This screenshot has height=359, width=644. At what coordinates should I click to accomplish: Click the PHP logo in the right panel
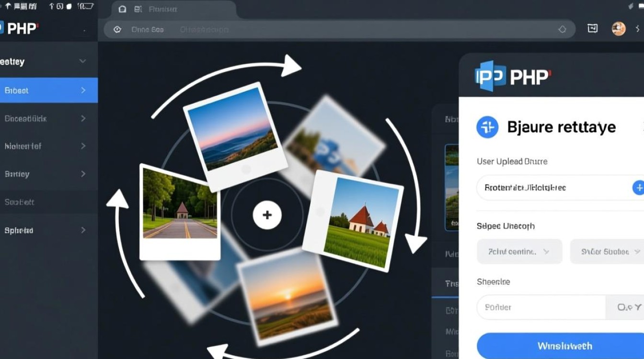(x=513, y=76)
